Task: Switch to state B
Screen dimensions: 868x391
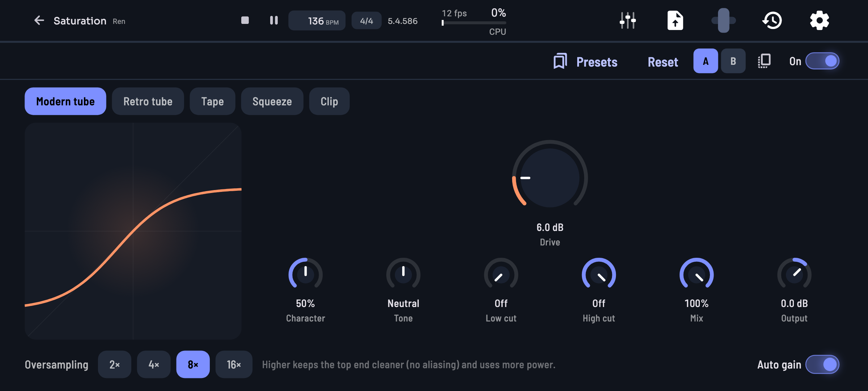Action: [733, 61]
